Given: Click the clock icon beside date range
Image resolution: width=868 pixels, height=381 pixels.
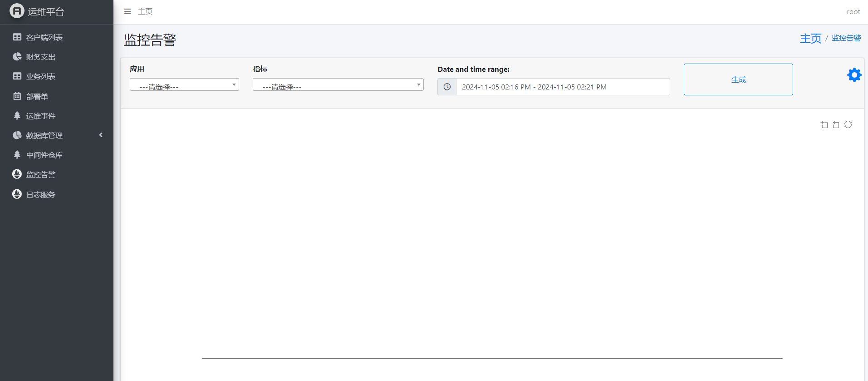Looking at the screenshot, I should coord(447,87).
